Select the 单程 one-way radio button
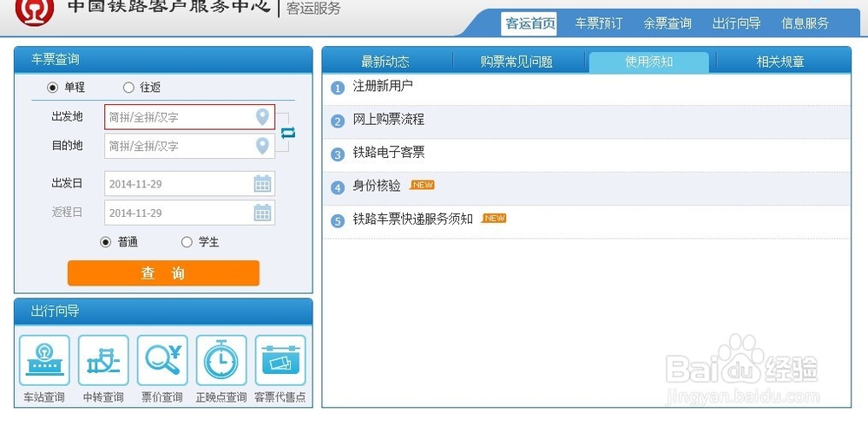The image size is (868, 426). click(53, 88)
